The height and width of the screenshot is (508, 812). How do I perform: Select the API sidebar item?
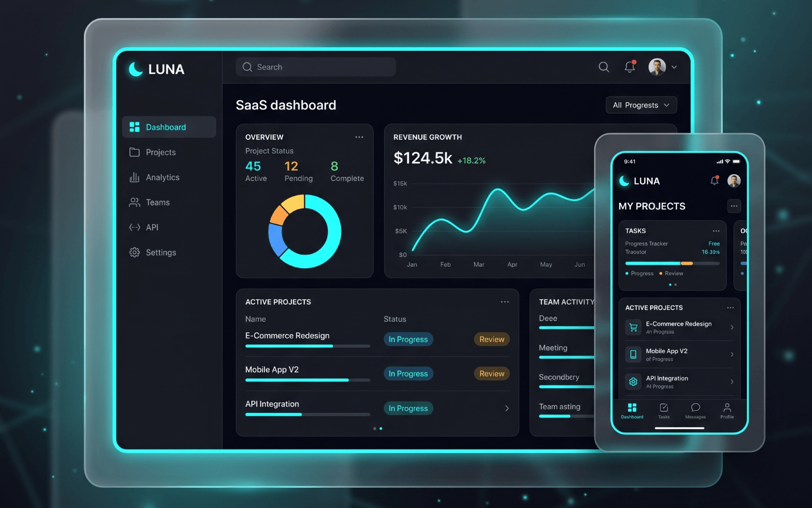[144, 227]
